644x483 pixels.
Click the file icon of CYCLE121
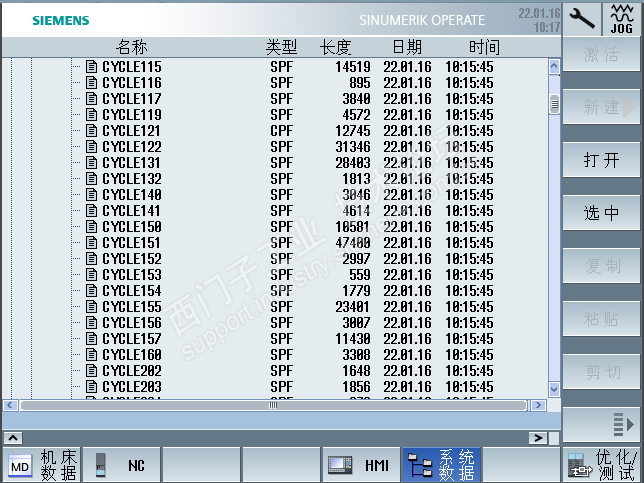pyautogui.click(x=91, y=131)
